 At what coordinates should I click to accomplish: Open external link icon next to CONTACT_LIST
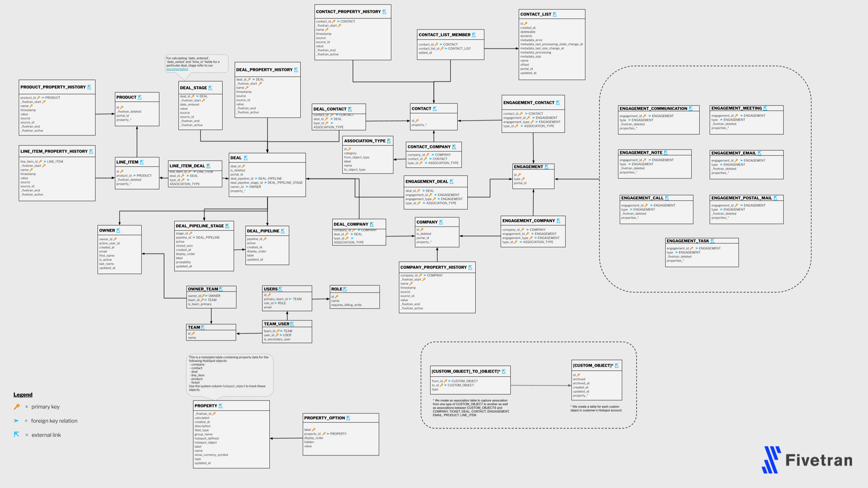click(554, 14)
